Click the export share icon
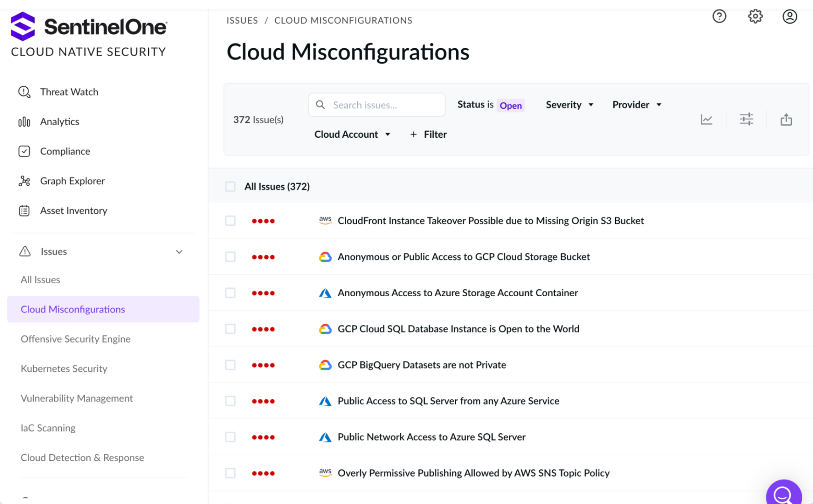The width and height of the screenshot is (813, 504). 786,120
